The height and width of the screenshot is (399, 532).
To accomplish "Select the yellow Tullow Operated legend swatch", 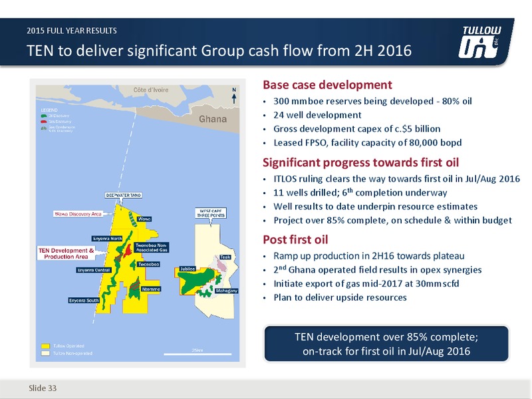I will click(45, 346).
